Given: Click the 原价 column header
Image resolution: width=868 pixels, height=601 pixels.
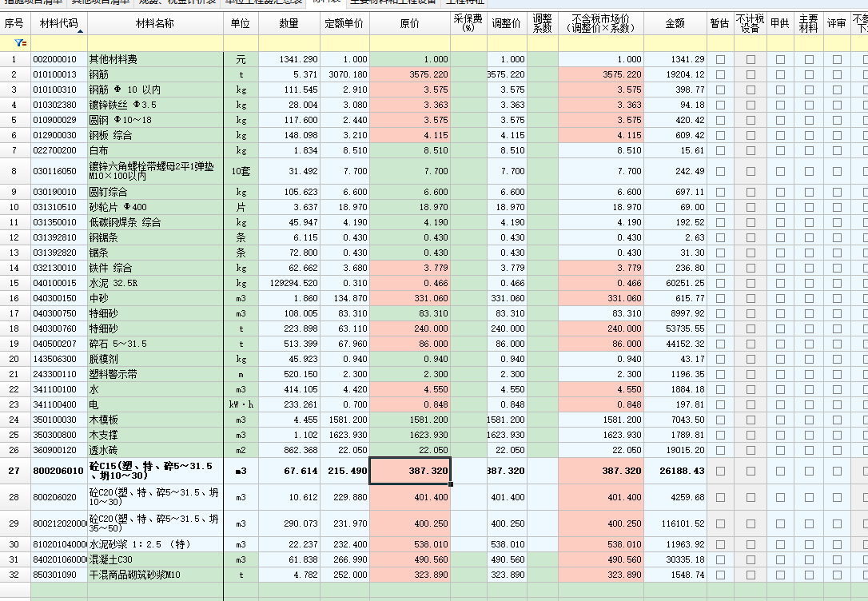Looking at the screenshot, I should pos(410,23).
